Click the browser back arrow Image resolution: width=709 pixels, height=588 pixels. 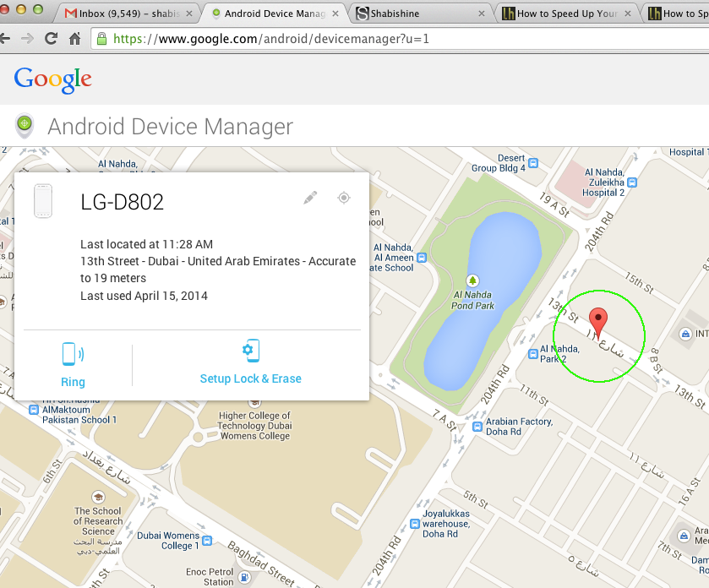coord(5,39)
